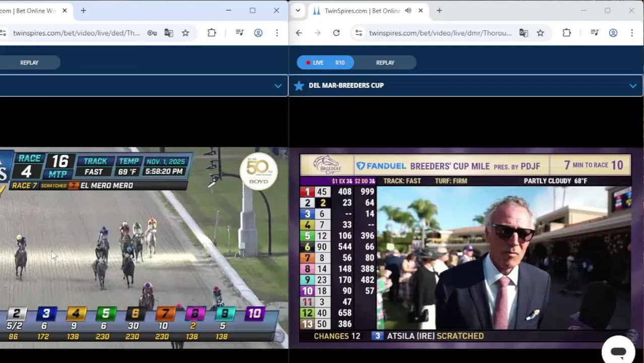
Task: Open Chrome three-dot menu in left window
Action: (277, 33)
